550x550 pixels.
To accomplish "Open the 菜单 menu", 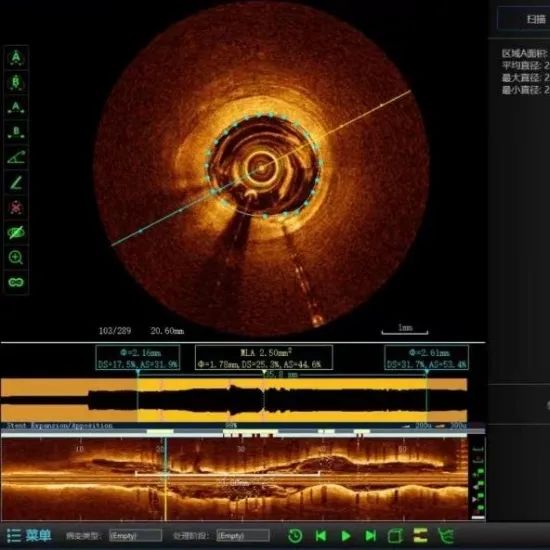I will point(29,535).
